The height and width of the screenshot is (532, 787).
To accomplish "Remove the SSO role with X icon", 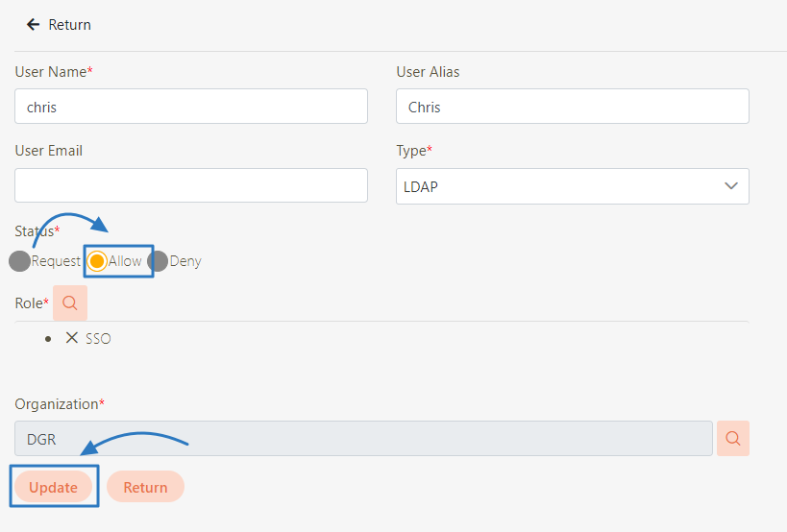I will click(71, 338).
